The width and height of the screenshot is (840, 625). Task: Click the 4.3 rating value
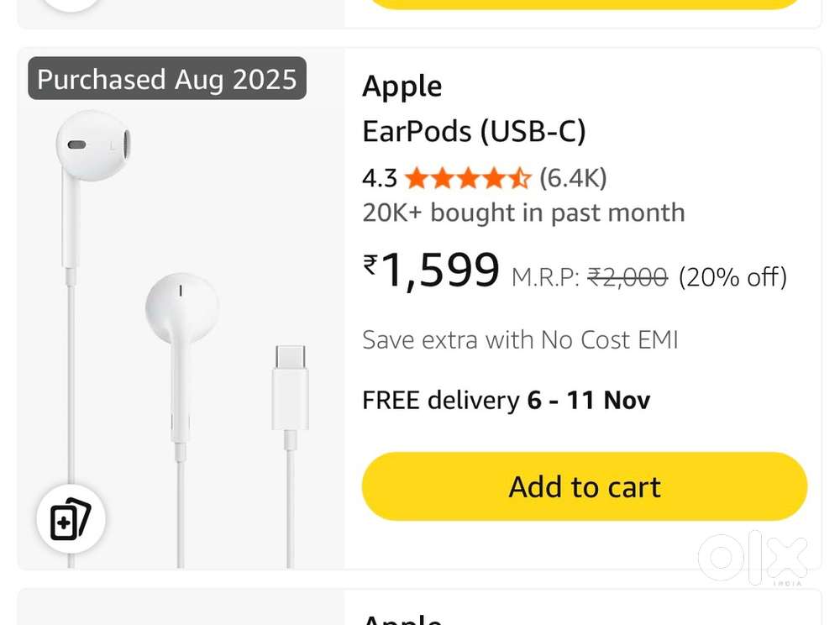pyautogui.click(x=379, y=178)
